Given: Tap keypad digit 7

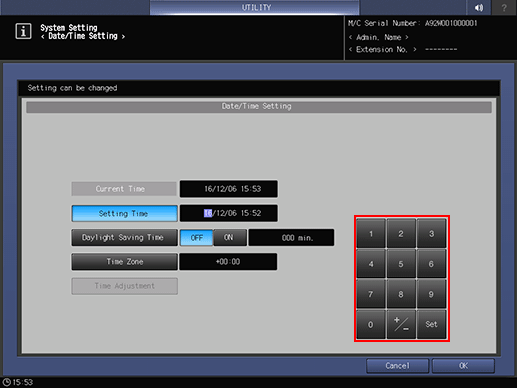Looking at the screenshot, I should click(x=371, y=294).
